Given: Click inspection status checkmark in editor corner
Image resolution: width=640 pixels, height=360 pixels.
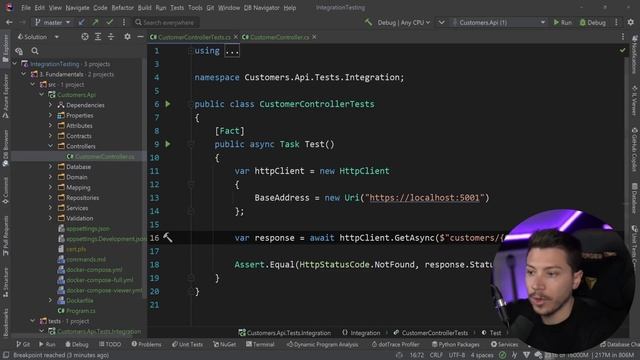Looking at the screenshot, I should pos(622,51).
